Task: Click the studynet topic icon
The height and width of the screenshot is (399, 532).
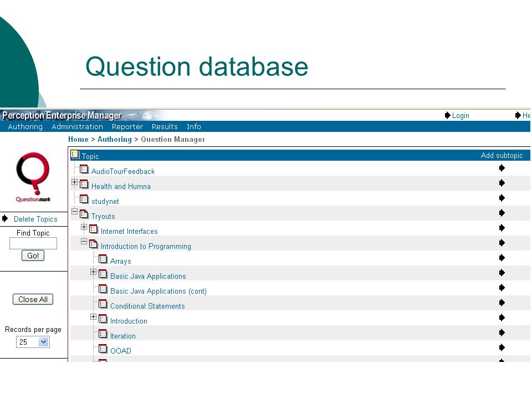Action: [x=84, y=199]
